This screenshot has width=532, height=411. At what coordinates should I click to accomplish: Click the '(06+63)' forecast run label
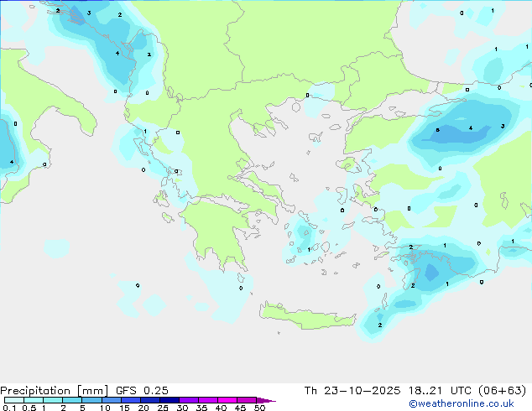[x=502, y=391]
